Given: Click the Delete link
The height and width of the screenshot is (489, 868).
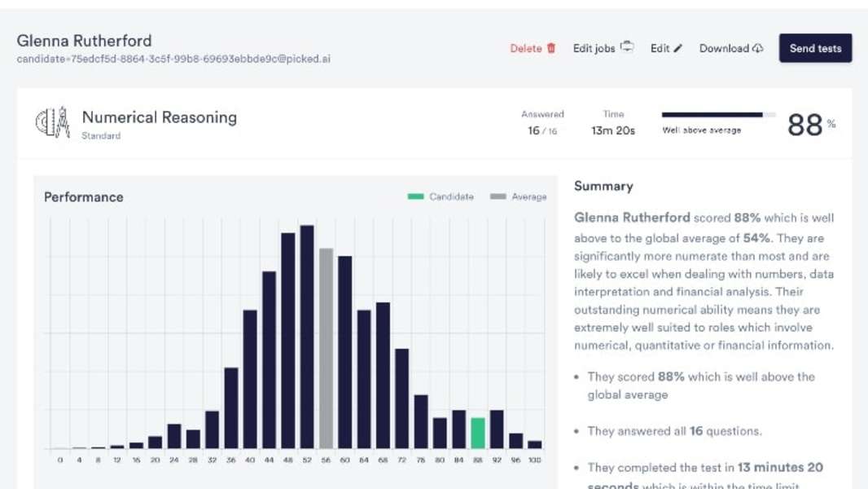Looking at the screenshot, I should click(525, 48).
